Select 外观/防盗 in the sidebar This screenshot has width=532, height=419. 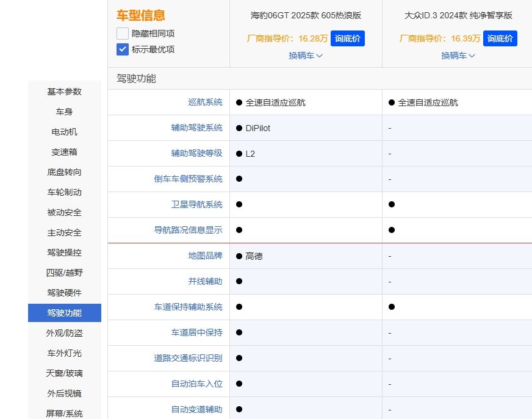(64, 333)
